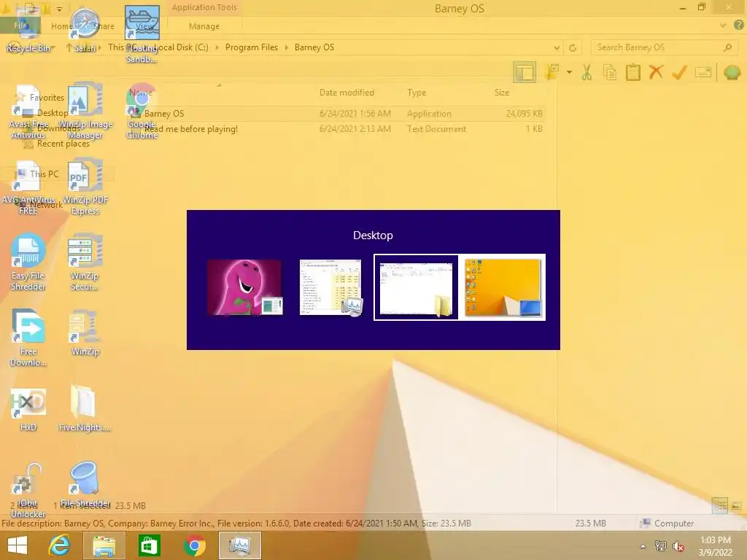The width and height of the screenshot is (747, 560).
Task: Click the '24,095 KB' size cell
Action: click(524, 113)
